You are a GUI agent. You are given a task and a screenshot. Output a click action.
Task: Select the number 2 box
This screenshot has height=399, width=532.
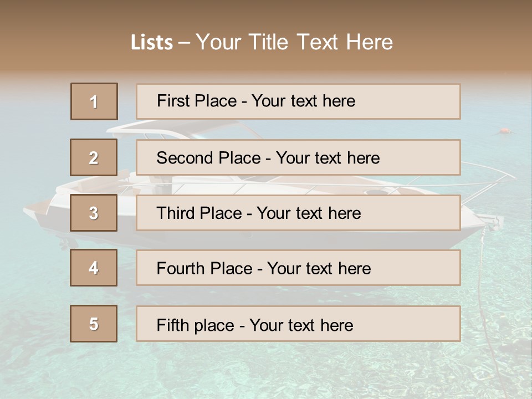pyautogui.click(x=94, y=157)
